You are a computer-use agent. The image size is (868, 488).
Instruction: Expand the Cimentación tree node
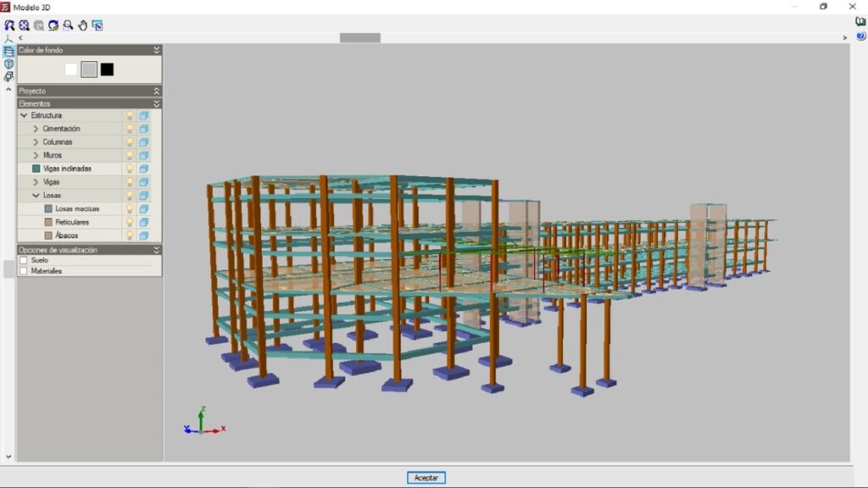36,129
